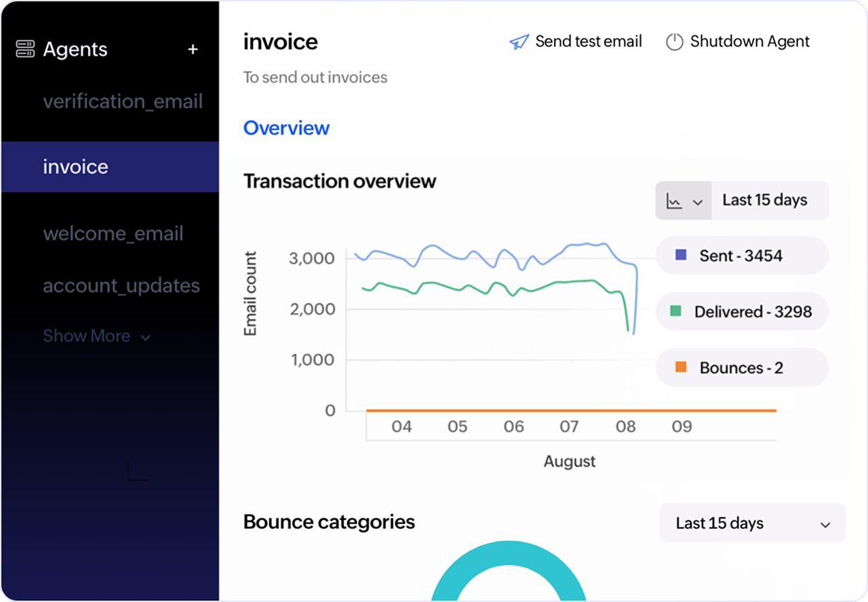Image resolution: width=868 pixels, height=602 pixels.
Task: Switch to the Overview tab
Action: pyautogui.click(x=286, y=128)
